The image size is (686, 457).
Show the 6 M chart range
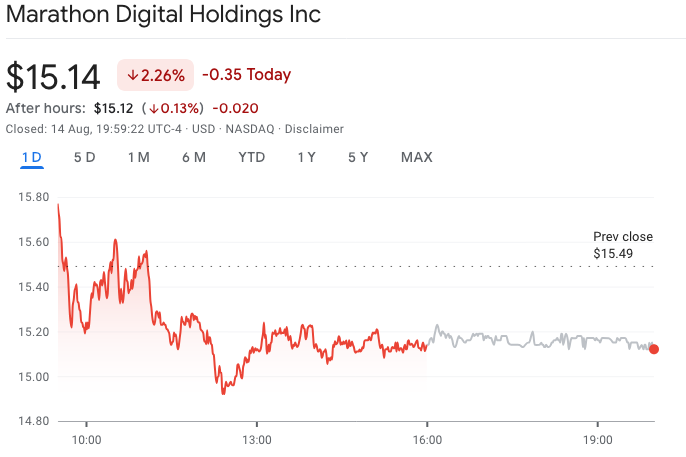point(194,157)
